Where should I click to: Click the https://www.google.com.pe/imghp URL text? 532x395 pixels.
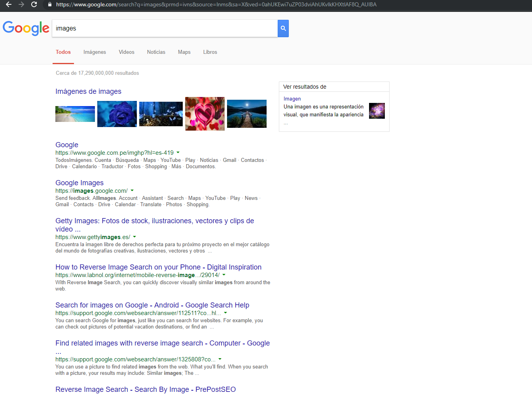114,153
